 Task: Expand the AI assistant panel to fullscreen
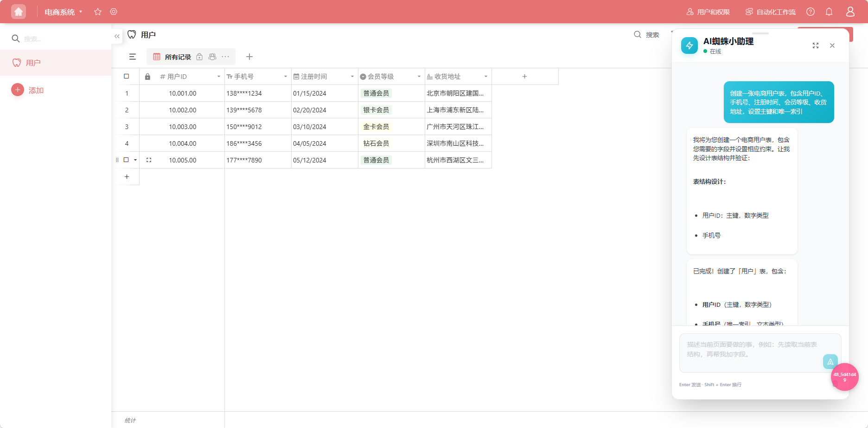pos(816,45)
